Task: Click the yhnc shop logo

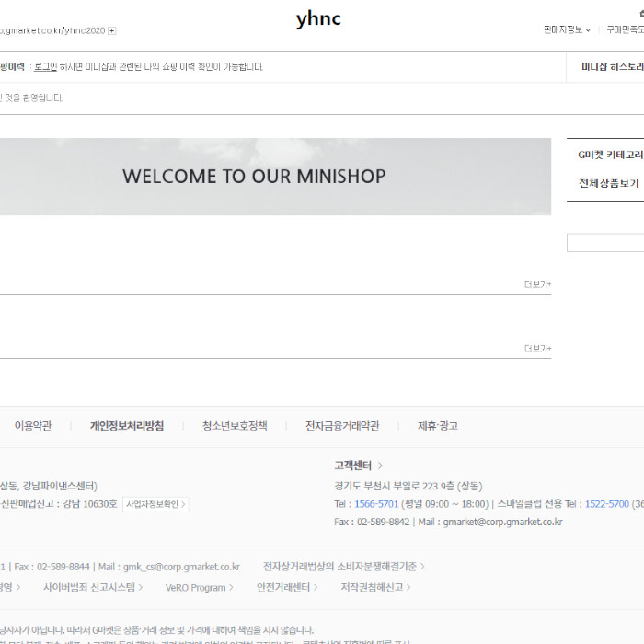Action: [318, 19]
